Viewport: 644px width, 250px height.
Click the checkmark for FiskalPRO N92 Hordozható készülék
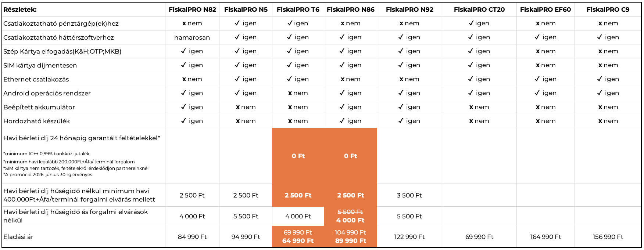401,121
